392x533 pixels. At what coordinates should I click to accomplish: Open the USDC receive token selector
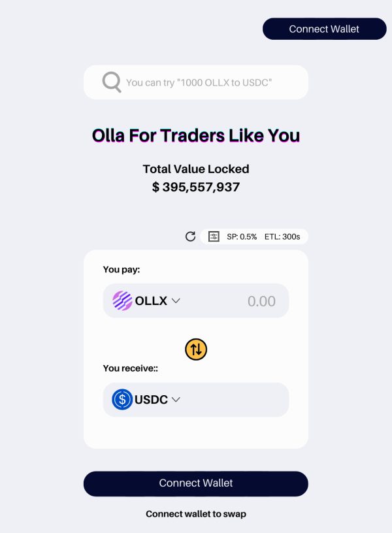pyautogui.click(x=146, y=399)
